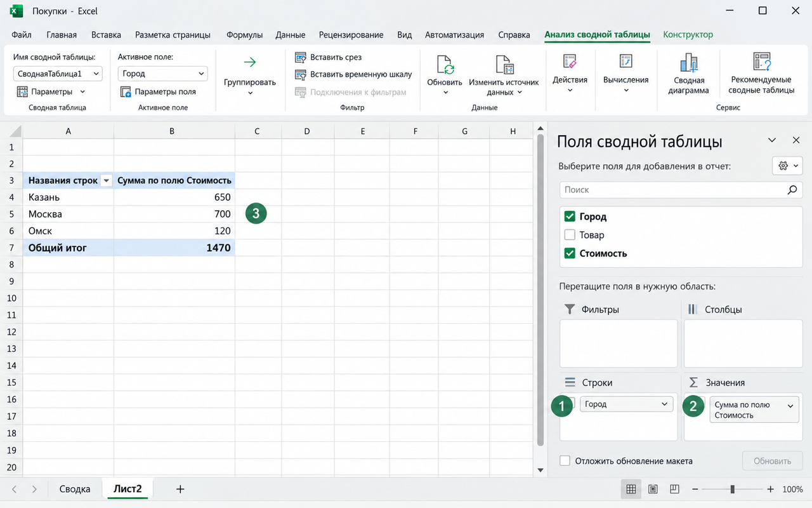Image resolution: width=812 pixels, height=508 pixels.
Task: Uncheck the Стоимость field checkbox
Action: click(x=569, y=253)
